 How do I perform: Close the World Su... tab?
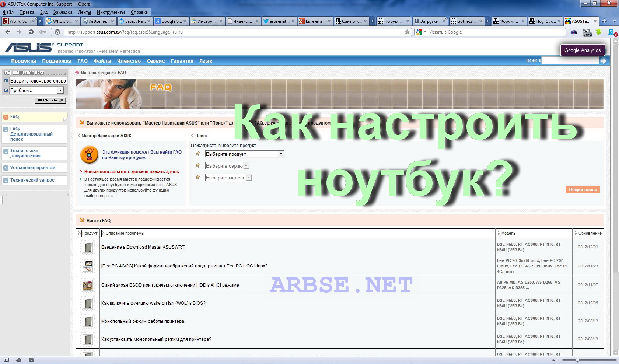33,21
